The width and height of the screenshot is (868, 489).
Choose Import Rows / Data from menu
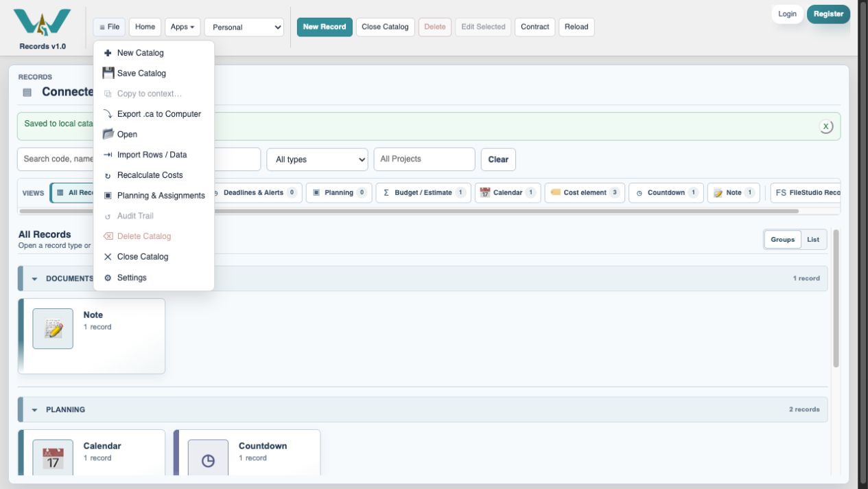[154, 155]
